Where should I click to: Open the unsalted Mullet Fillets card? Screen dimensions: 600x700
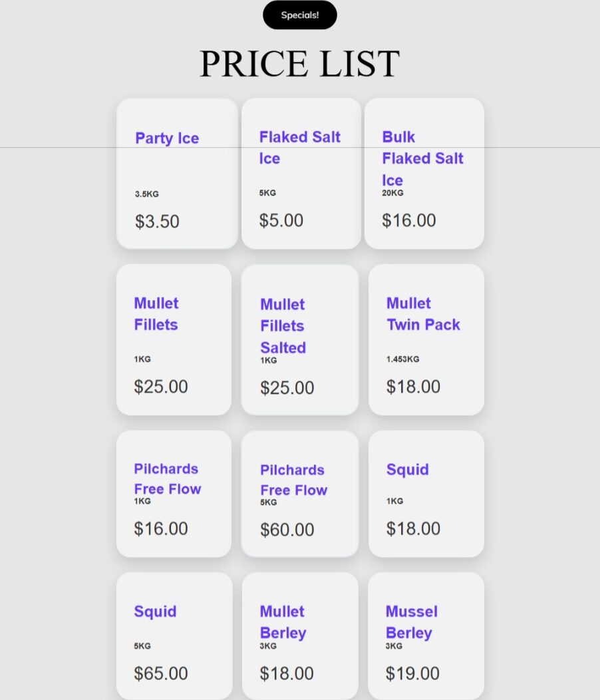click(x=174, y=339)
